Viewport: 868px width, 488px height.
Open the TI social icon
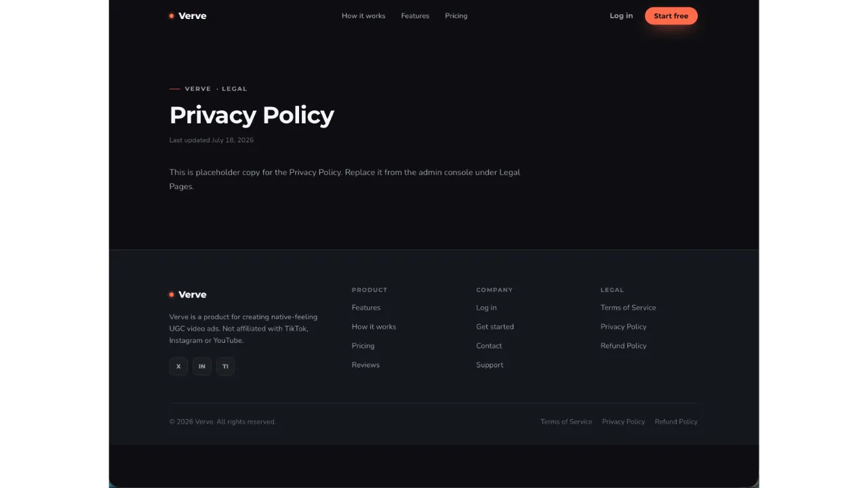(x=225, y=366)
